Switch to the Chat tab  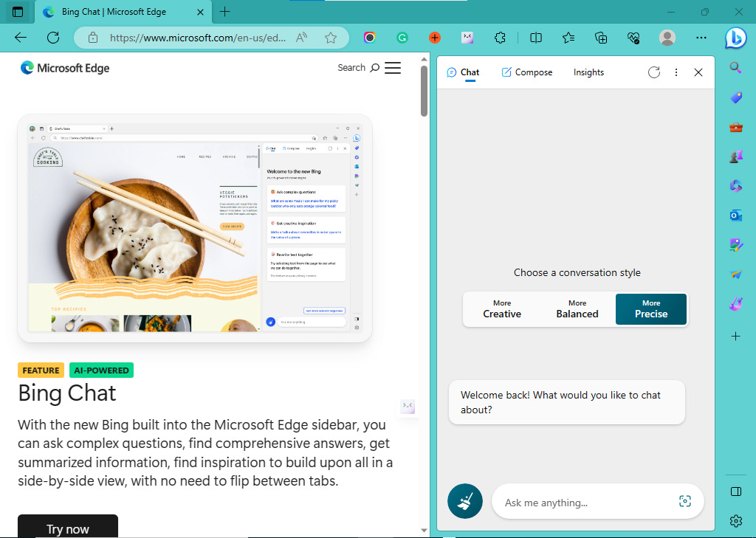point(463,72)
